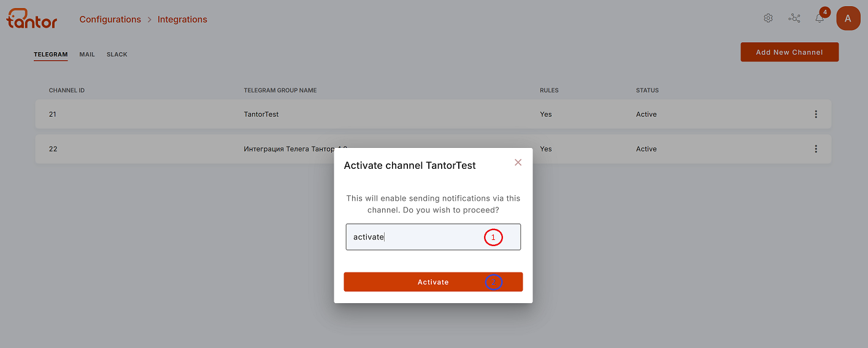Click the Add New Channel button
Image resolution: width=868 pixels, height=348 pixels.
pyautogui.click(x=789, y=52)
